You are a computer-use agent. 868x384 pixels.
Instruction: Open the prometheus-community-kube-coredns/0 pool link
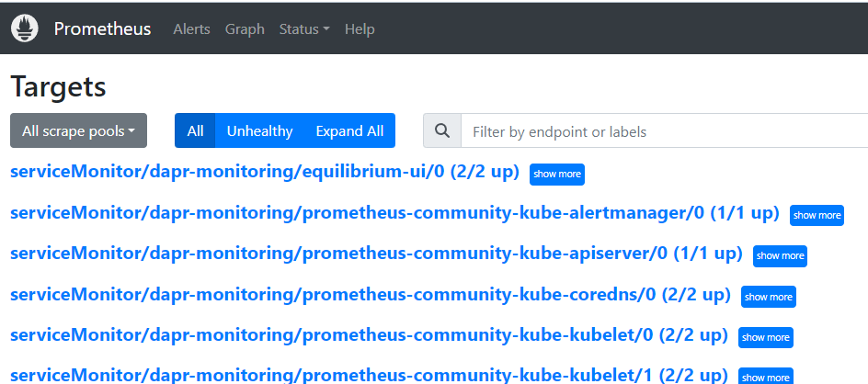[x=371, y=294]
